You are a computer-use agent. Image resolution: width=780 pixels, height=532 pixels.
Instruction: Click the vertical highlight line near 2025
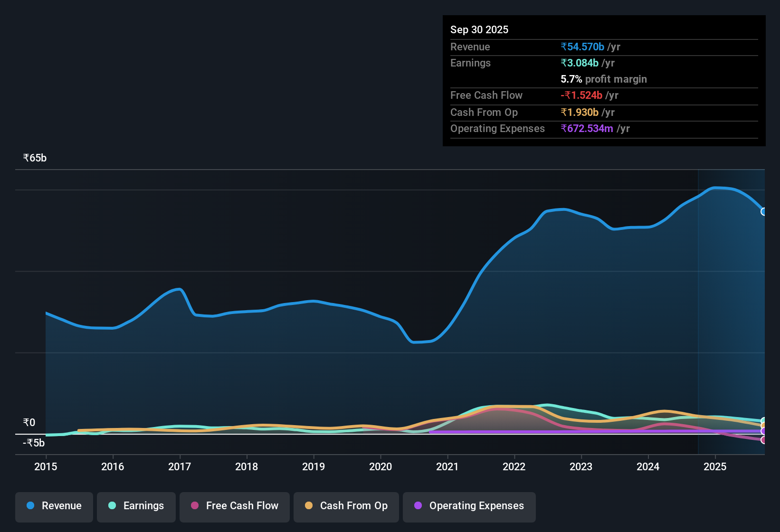698,309
